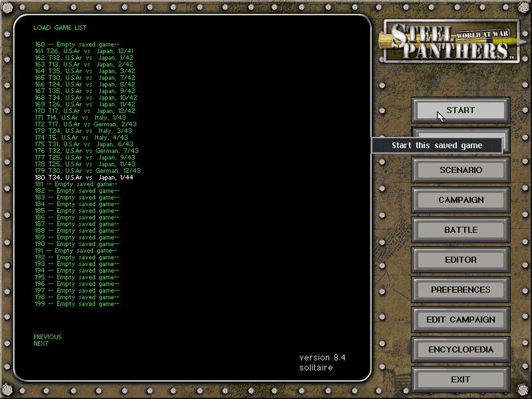Image resolution: width=532 pixels, height=399 pixels.
Task: Select save 161 T26 vs Japan 12/41
Action: point(84,51)
